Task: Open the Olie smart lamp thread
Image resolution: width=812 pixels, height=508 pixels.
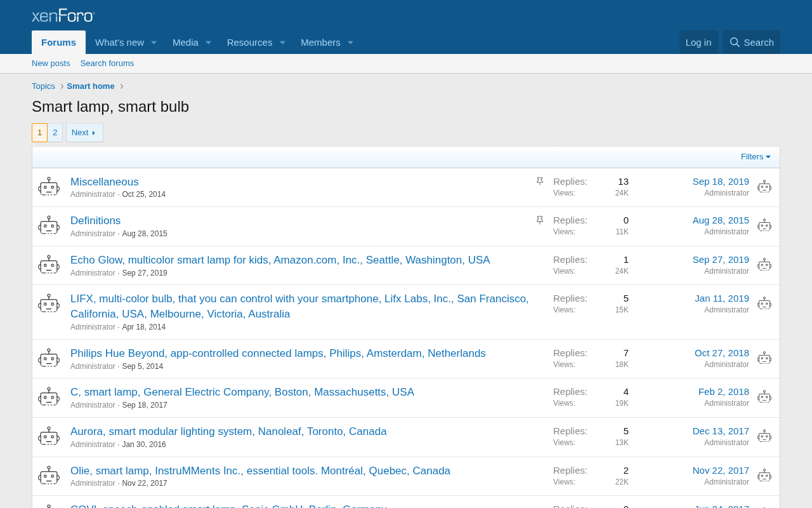Action: pyautogui.click(x=260, y=471)
